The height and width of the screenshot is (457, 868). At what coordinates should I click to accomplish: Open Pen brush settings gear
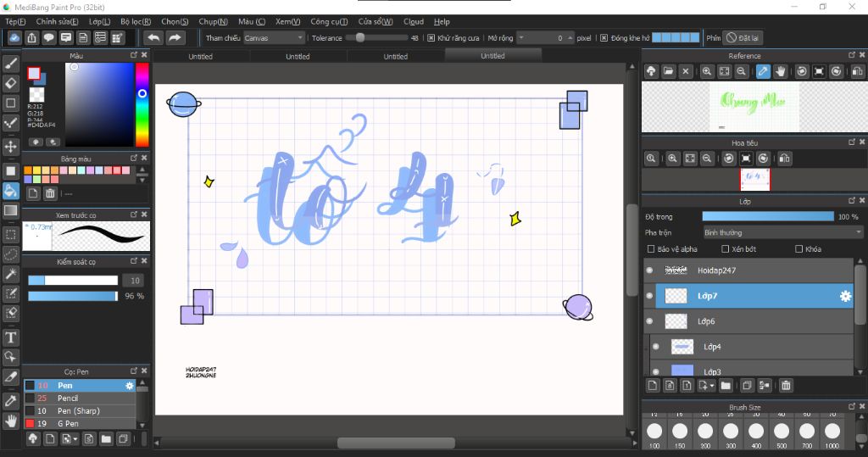[x=130, y=386]
